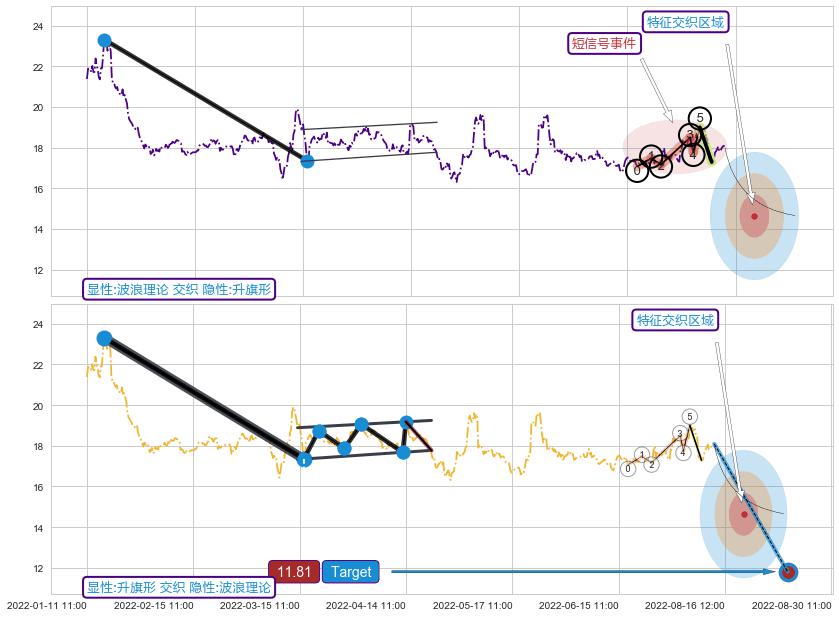Click the 显性:升旗形 交织 隐性:波浪理论 label
The image size is (839, 617).
(179, 587)
